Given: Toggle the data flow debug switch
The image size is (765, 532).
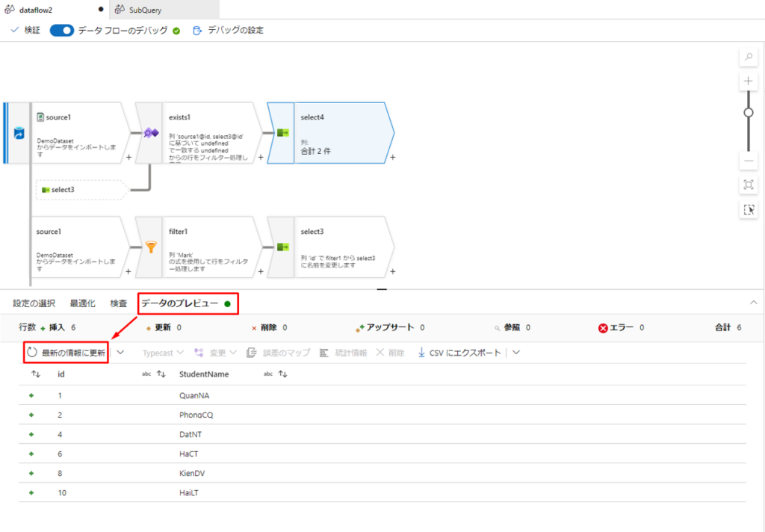Looking at the screenshot, I should (x=62, y=30).
